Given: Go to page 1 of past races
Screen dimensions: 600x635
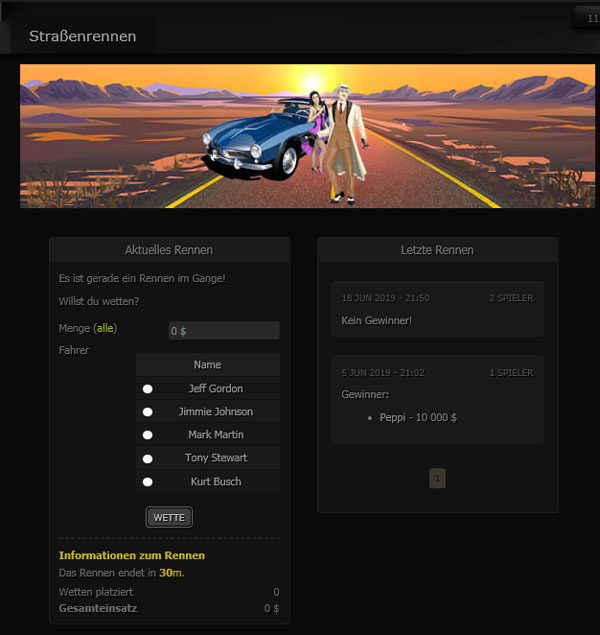Looking at the screenshot, I should [x=437, y=479].
